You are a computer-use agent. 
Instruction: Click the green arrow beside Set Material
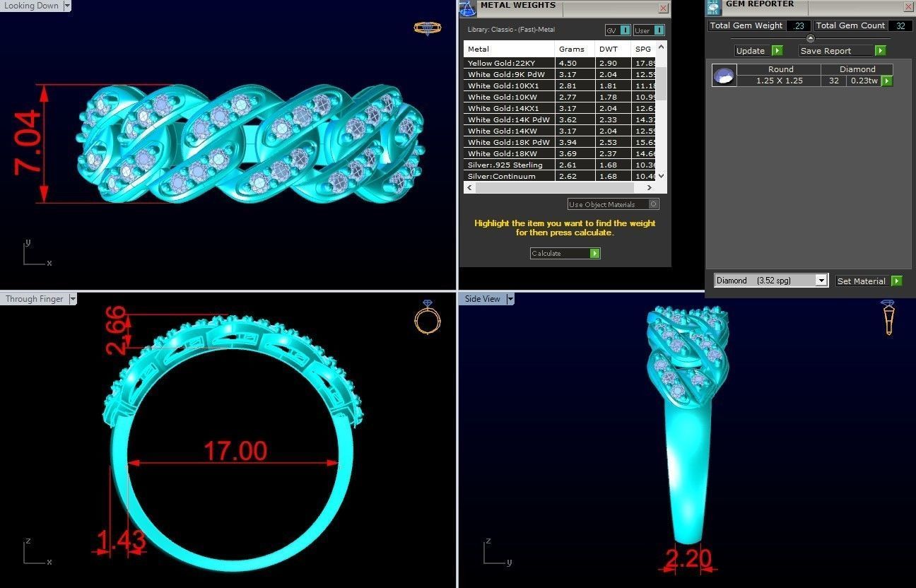click(896, 281)
